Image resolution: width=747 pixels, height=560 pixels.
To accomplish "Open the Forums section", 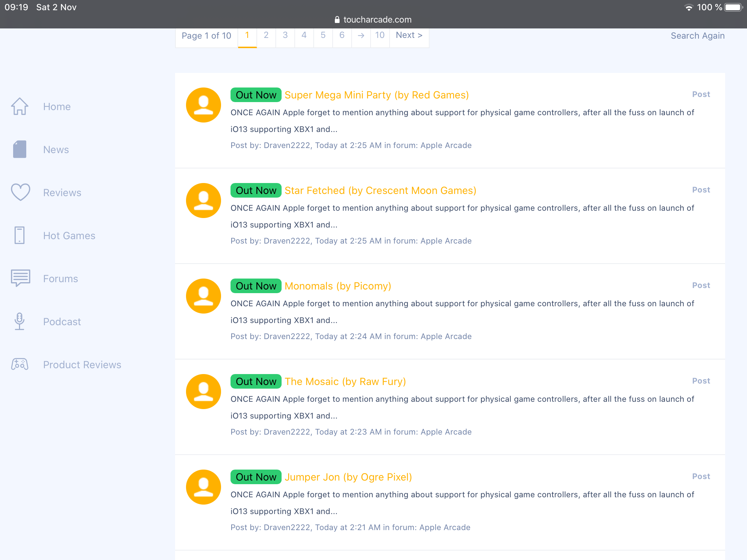I will pyautogui.click(x=61, y=279).
